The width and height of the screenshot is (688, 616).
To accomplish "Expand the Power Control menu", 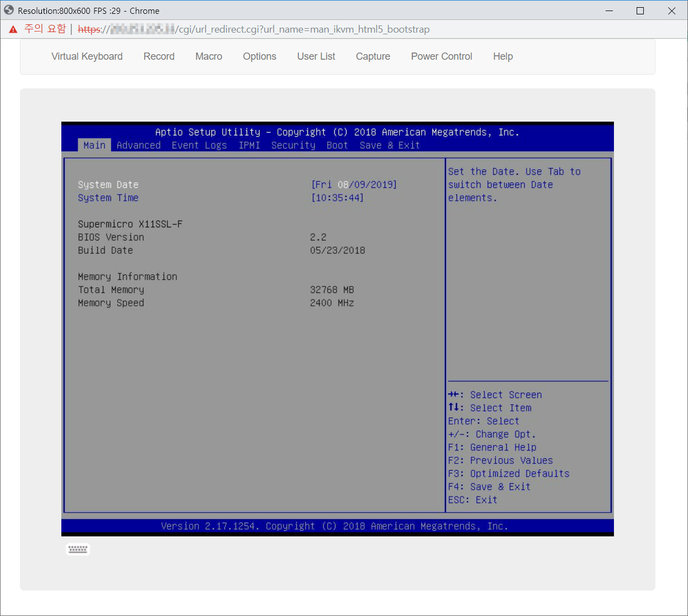I will (441, 56).
